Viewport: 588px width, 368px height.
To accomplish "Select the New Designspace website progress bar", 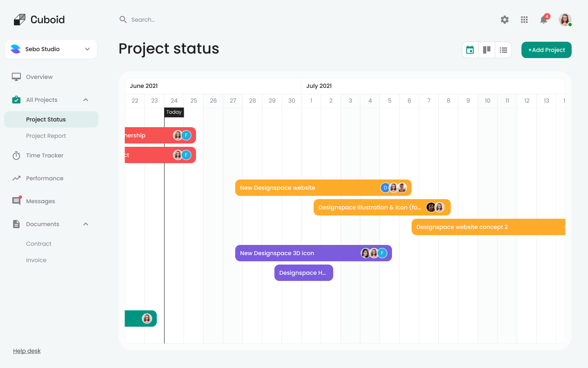I will pos(323,187).
